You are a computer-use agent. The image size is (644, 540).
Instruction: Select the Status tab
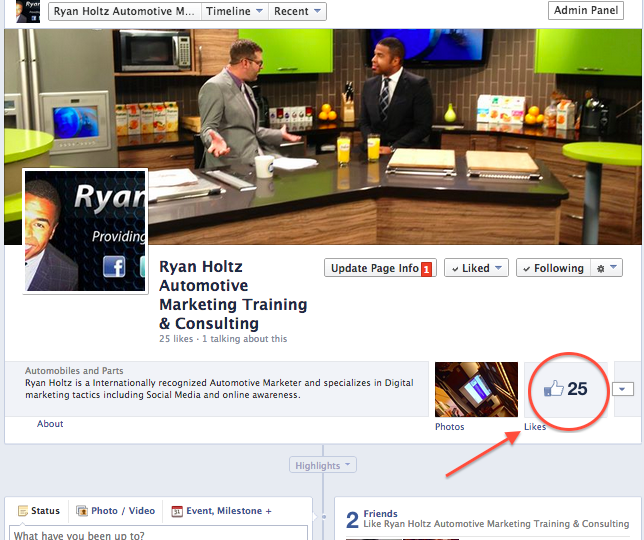point(39,511)
